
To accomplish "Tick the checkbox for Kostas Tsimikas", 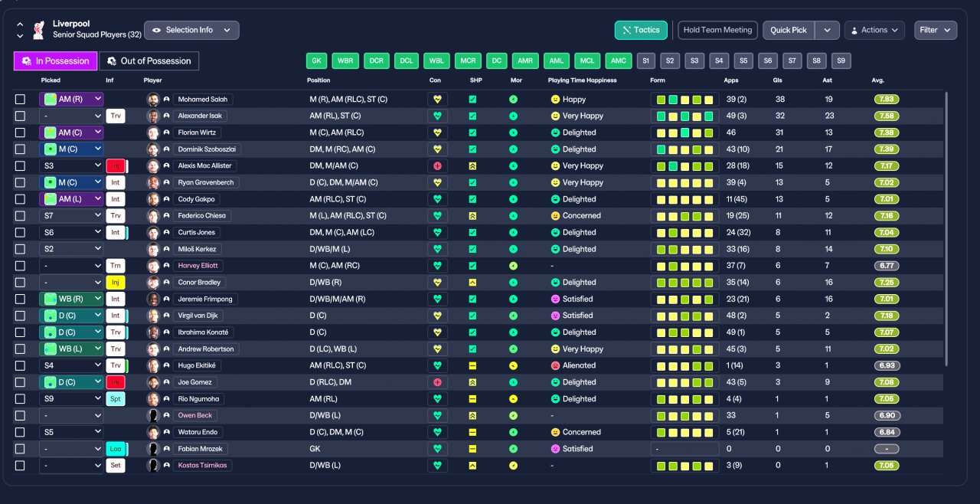I will [20, 465].
